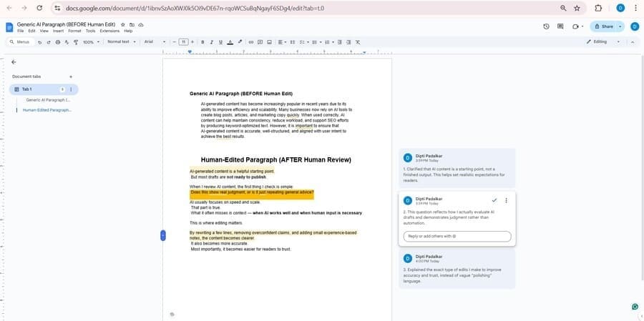Click the Undo icon in toolbar
644x321 pixels.
coord(40,42)
